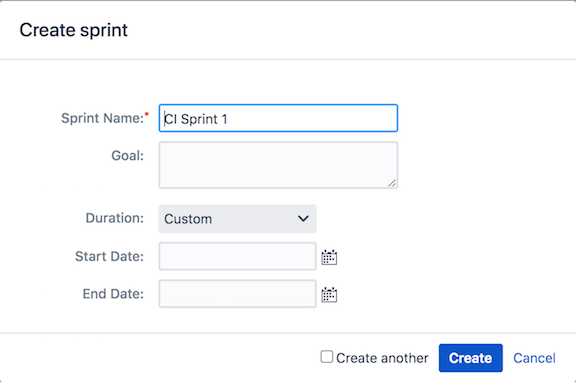The width and height of the screenshot is (576, 382).
Task: Click the chevron arrow in the Duration selector
Action: click(303, 219)
